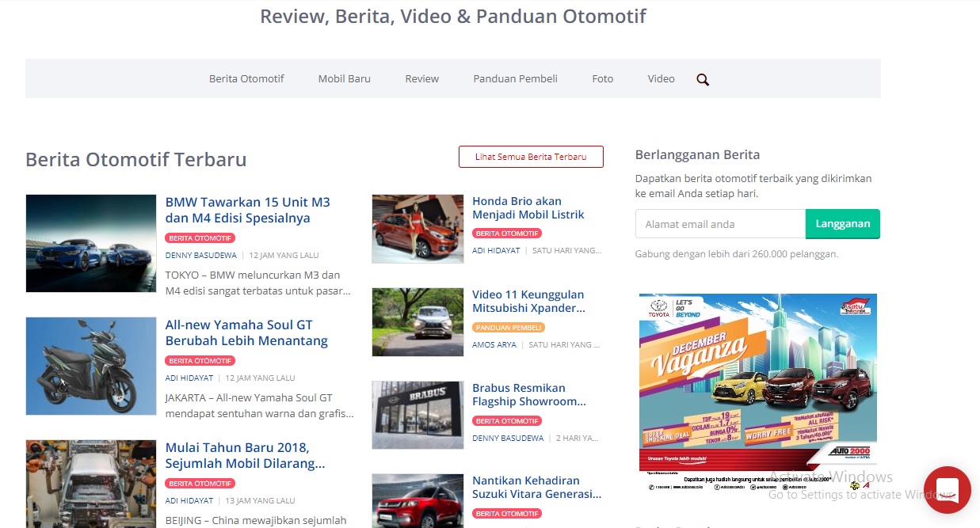The image size is (980, 528).
Task: Click the car factory thumbnail image
Action: coord(91,484)
